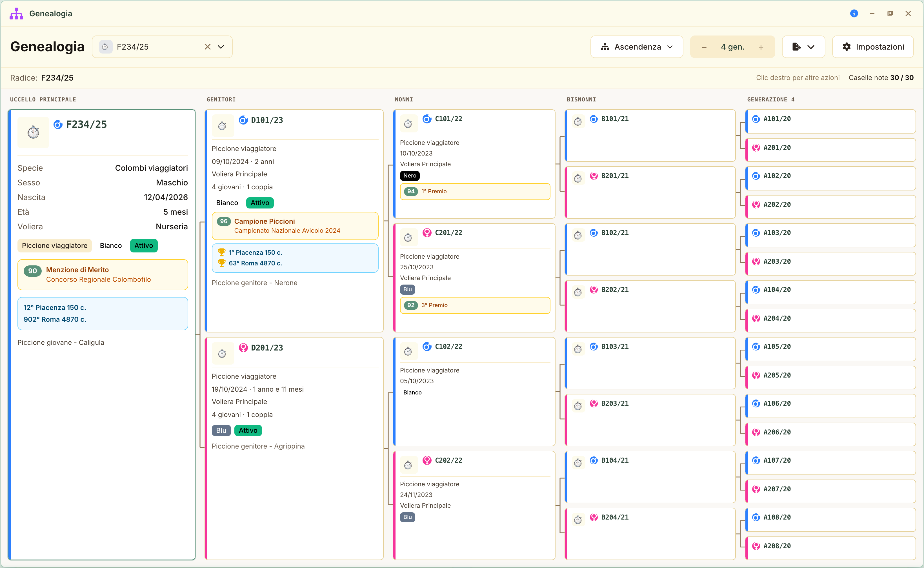Click the 12° Piacenza 150 c. result
This screenshot has height=568, width=924.
tap(55, 308)
